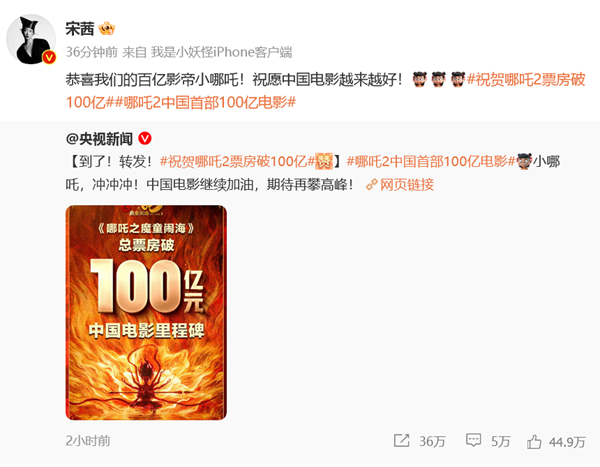Screen dimensions: 600x467
Task: Open hashtag #祝贺哪吒2票房破100亿# in 宋茜's post
Action: [x=325, y=91]
